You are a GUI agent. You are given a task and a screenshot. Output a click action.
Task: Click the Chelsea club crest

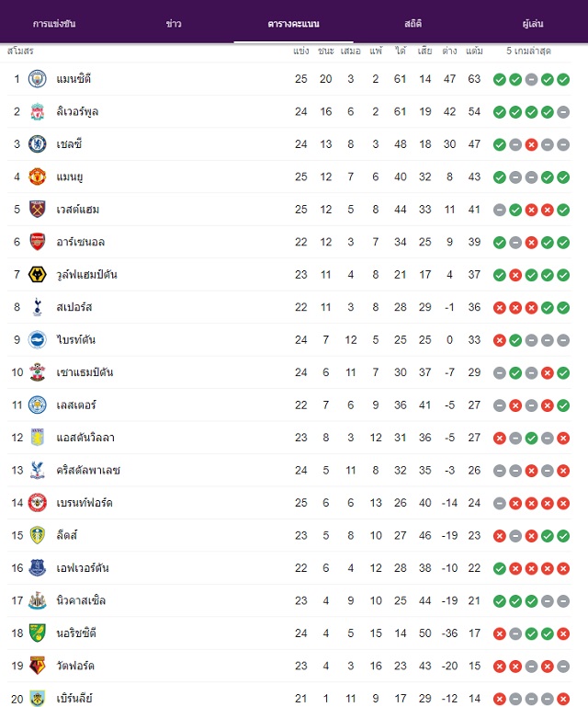point(38,144)
